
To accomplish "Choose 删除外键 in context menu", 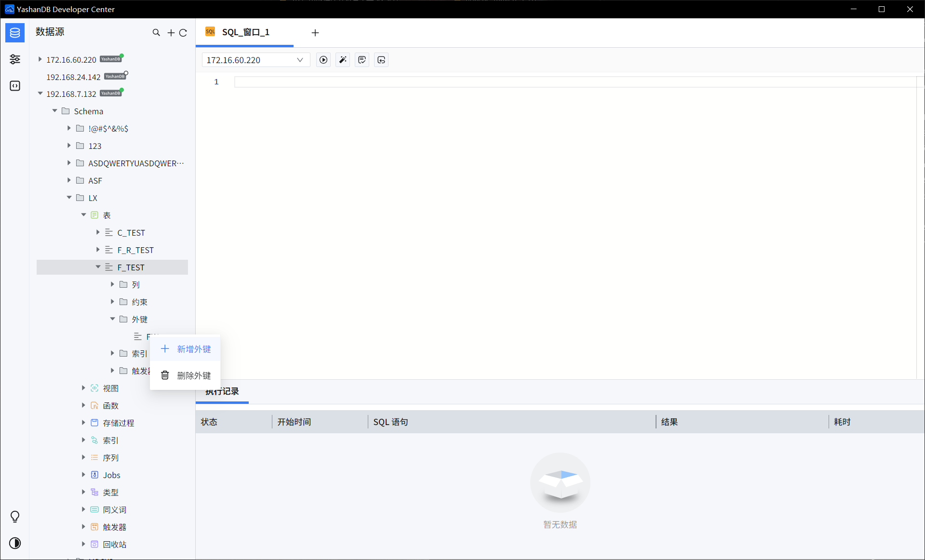I will pyautogui.click(x=193, y=375).
